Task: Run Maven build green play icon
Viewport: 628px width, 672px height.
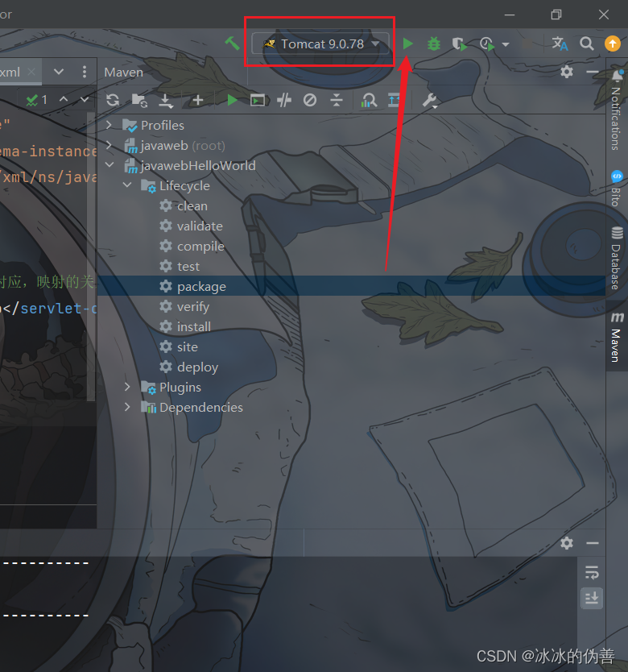Action: tap(232, 100)
